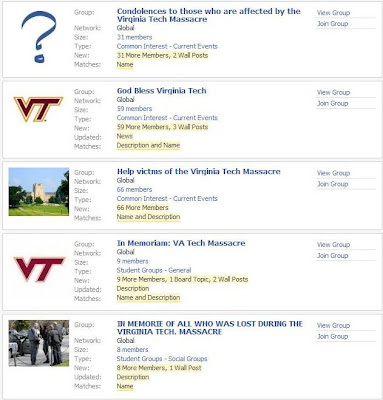Click the campus building photo thumbnail
Viewport: 383px width, 400px height.
pos(39,192)
